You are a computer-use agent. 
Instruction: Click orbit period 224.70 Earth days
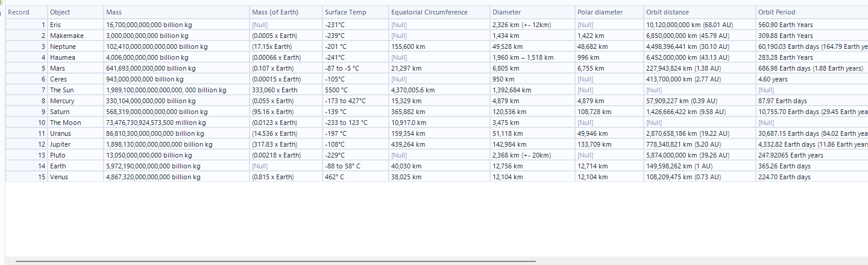pyautogui.click(x=812, y=177)
